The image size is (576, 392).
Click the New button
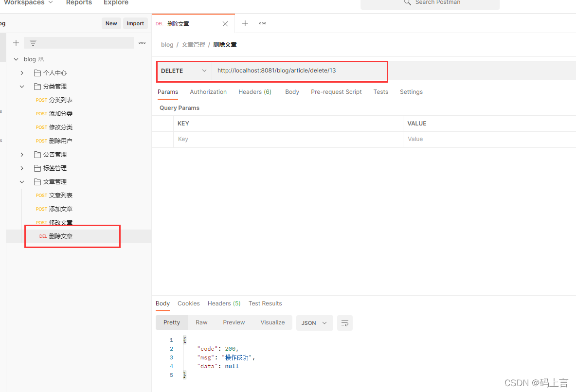pos(111,23)
